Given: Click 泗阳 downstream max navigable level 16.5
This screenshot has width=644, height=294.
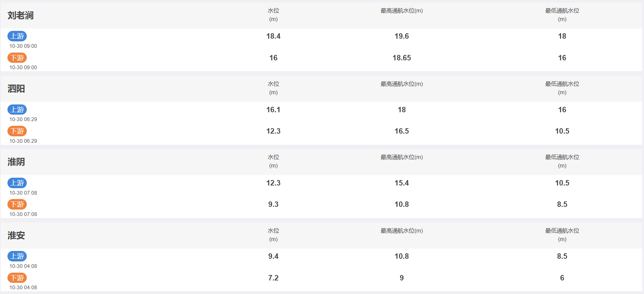Looking at the screenshot, I should pyautogui.click(x=402, y=131).
